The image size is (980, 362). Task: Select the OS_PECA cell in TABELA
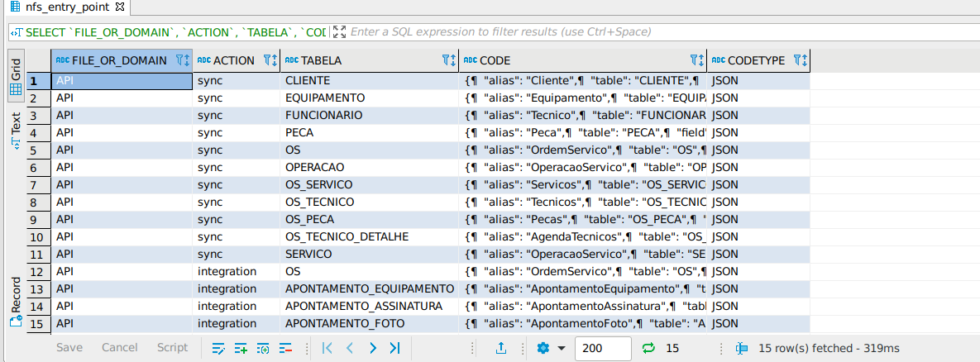[x=370, y=219]
